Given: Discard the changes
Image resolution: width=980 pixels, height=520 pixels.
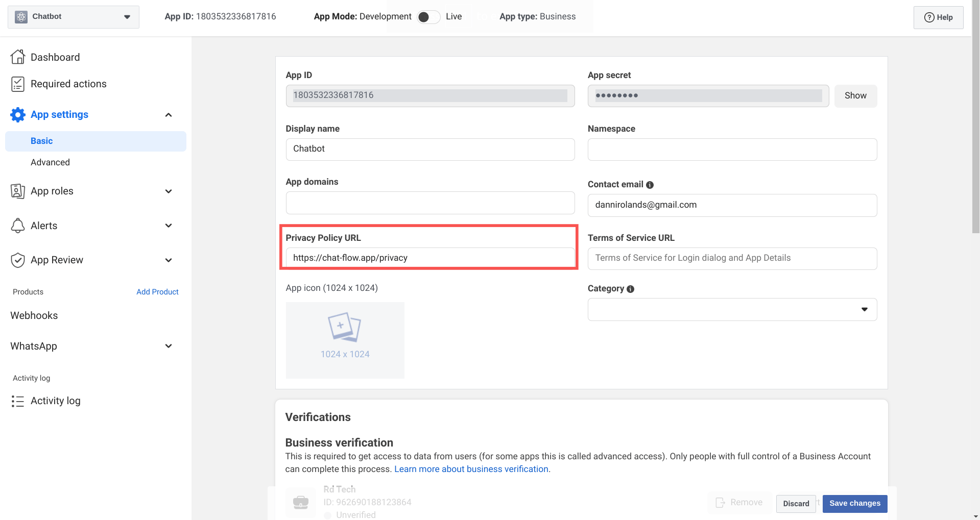Looking at the screenshot, I should pyautogui.click(x=796, y=504).
